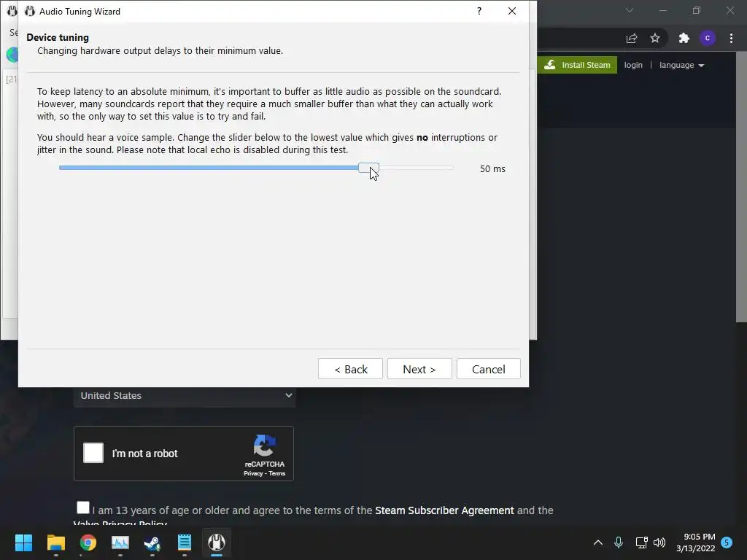Cancel the Audio Tuning Wizard
This screenshot has width=747, height=560.
(488, 369)
